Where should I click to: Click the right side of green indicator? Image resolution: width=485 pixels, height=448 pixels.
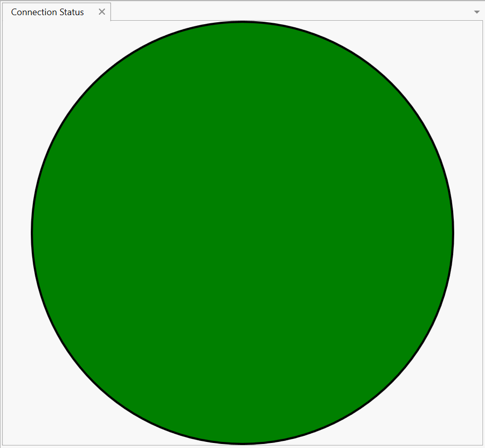(348, 233)
